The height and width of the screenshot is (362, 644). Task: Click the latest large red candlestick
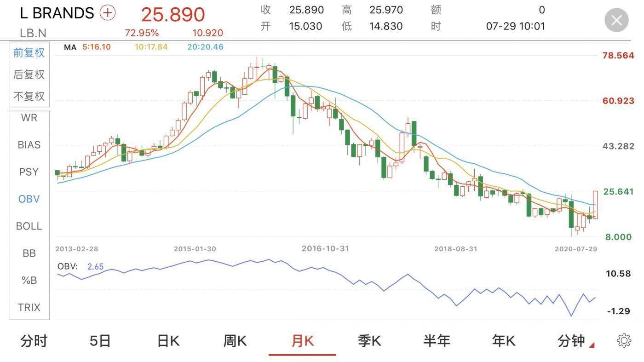(x=595, y=205)
